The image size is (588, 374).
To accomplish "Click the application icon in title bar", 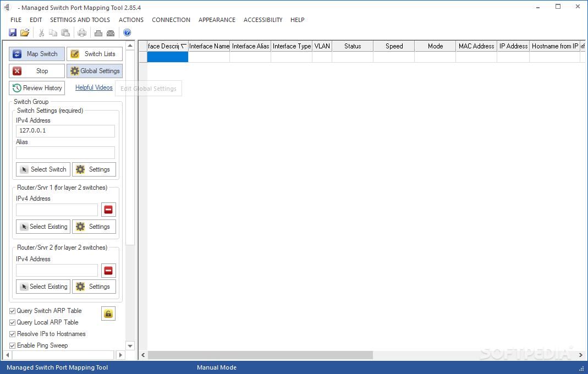I will point(7,7).
